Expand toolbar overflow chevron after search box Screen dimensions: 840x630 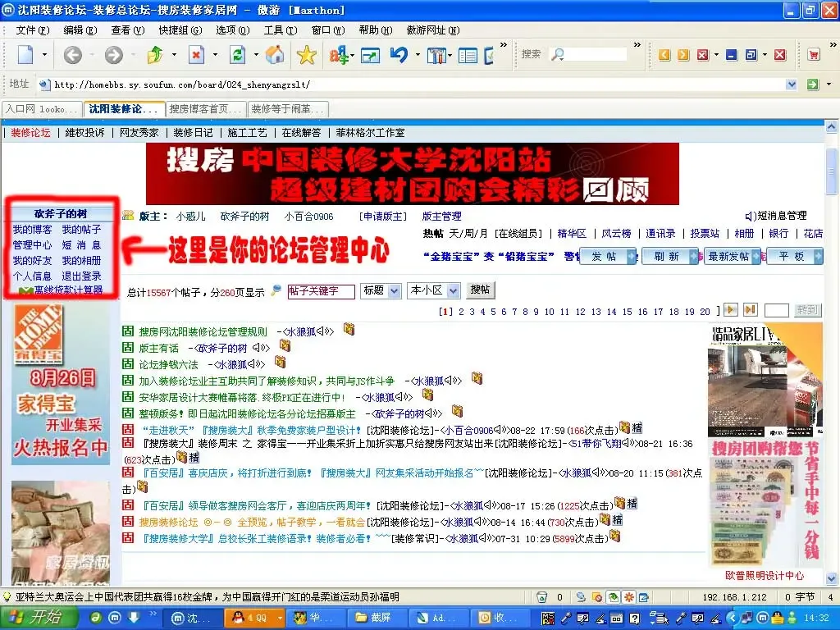(x=637, y=45)
